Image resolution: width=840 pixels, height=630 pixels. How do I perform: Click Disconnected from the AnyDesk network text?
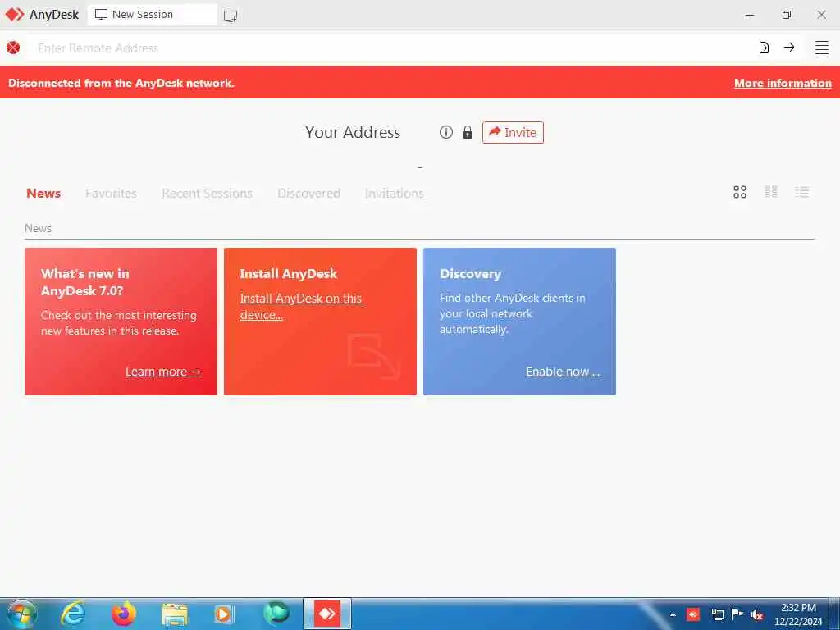121,83
